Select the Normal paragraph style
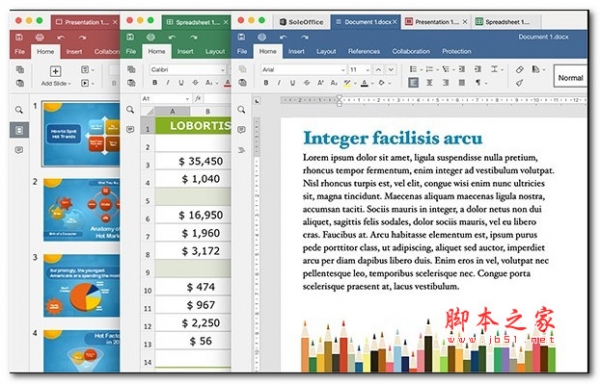This screenshot has height=384, width=600. 570,76
